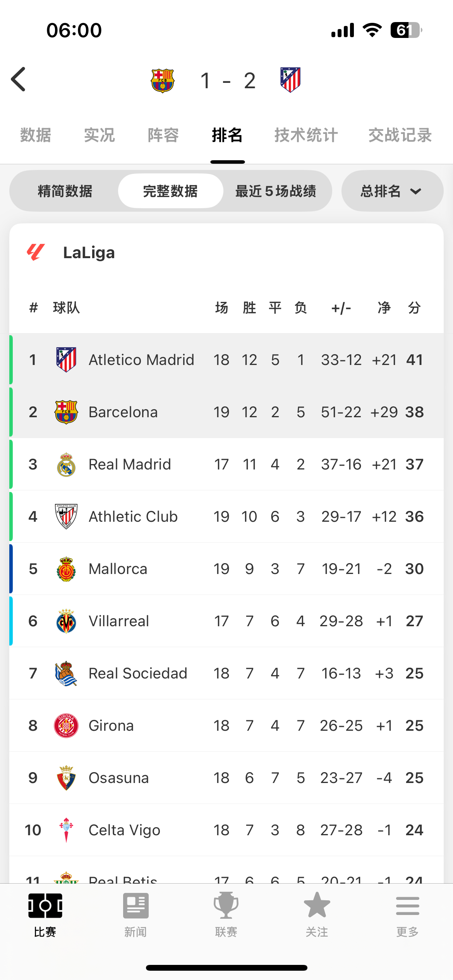
Task: Open the Atletico Madrid crest in score header
Action: pos(290,80)
